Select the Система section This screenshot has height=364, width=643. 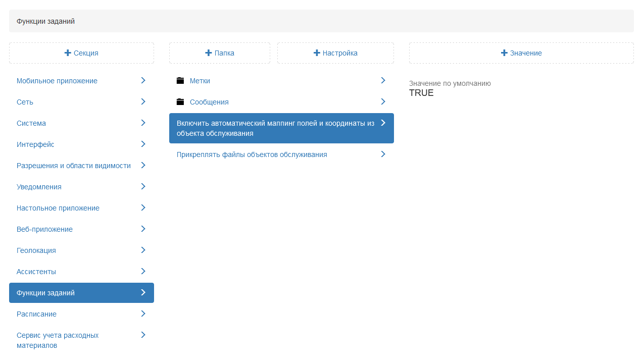pos(31,123)
